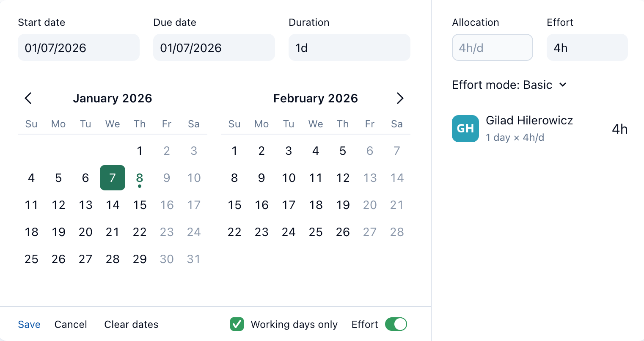Click Clear dates button
Viewport: 644px width, 341px height.
(131, 324)
